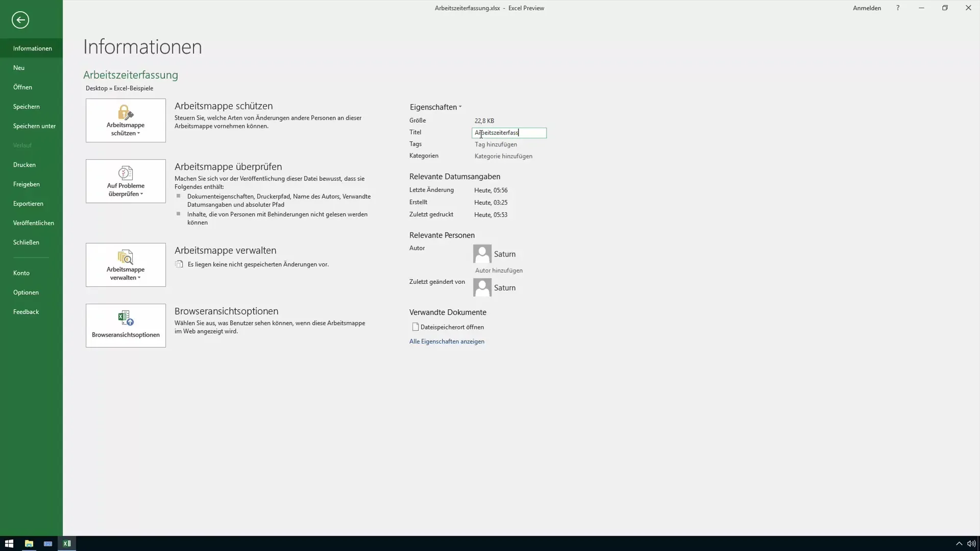The image size is (980, 551).
Task: Click the Arbeitsmappe verwalten icon
Action: pos(125,257)
